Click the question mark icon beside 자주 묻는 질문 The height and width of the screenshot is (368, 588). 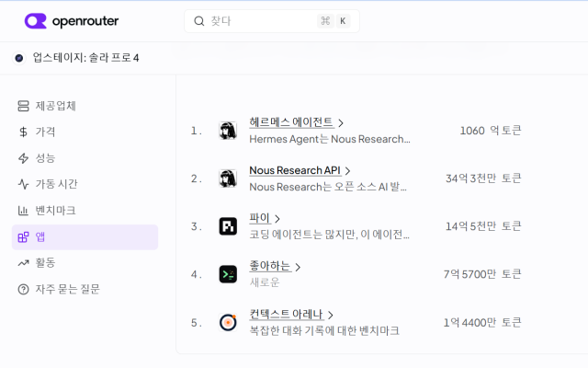pos(23,289)
